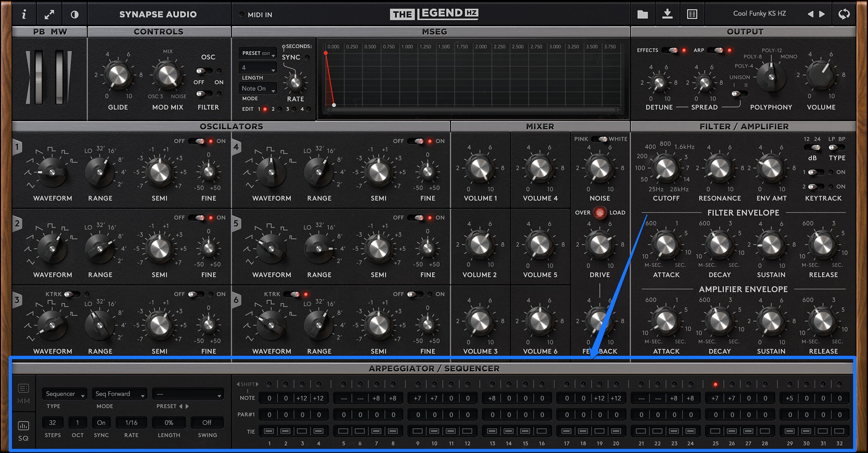This screenshot has height=453, width=868.
Task: Toggle the contrast theme icon
Action: point(74,14)
